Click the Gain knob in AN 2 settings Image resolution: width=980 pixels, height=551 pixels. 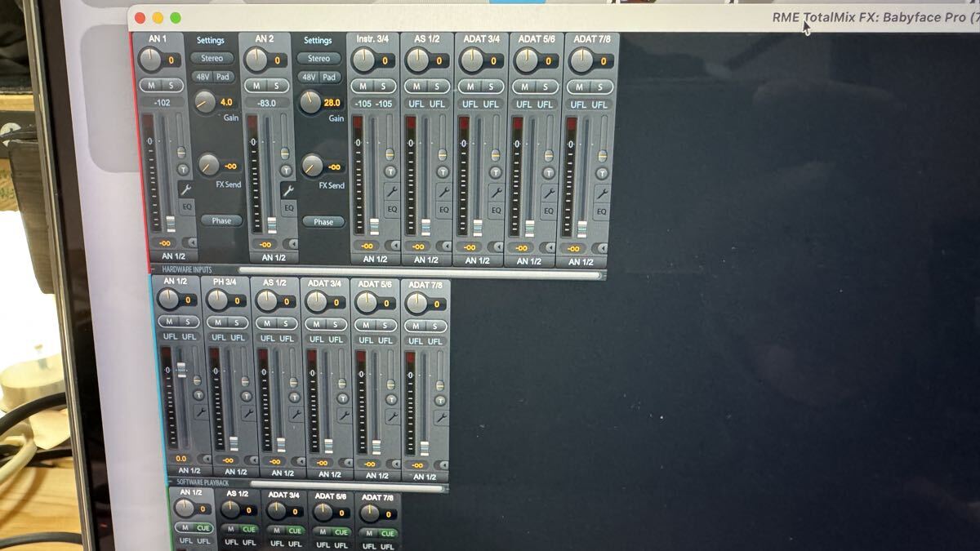(310, 103)
